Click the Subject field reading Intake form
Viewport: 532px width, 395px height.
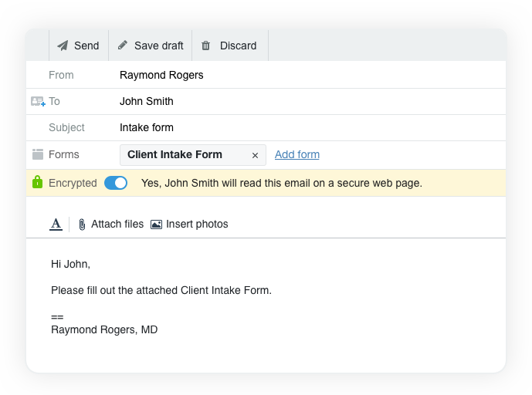pos(266,127)
